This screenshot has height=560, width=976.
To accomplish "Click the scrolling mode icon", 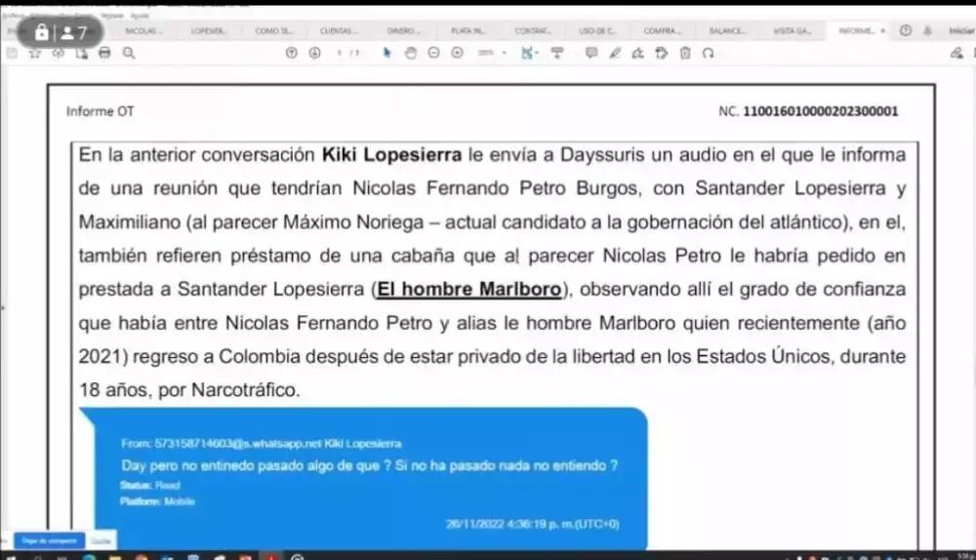I will [557, 54].
